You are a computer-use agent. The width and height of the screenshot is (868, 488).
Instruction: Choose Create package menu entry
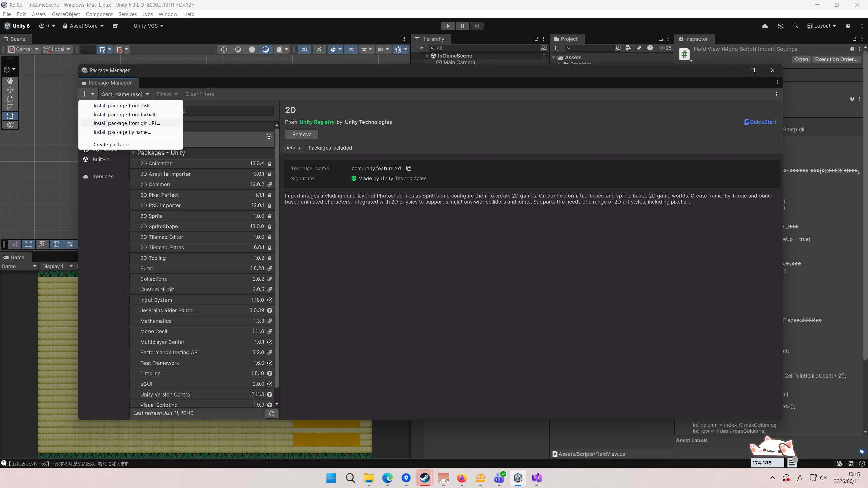click(131, 145)
